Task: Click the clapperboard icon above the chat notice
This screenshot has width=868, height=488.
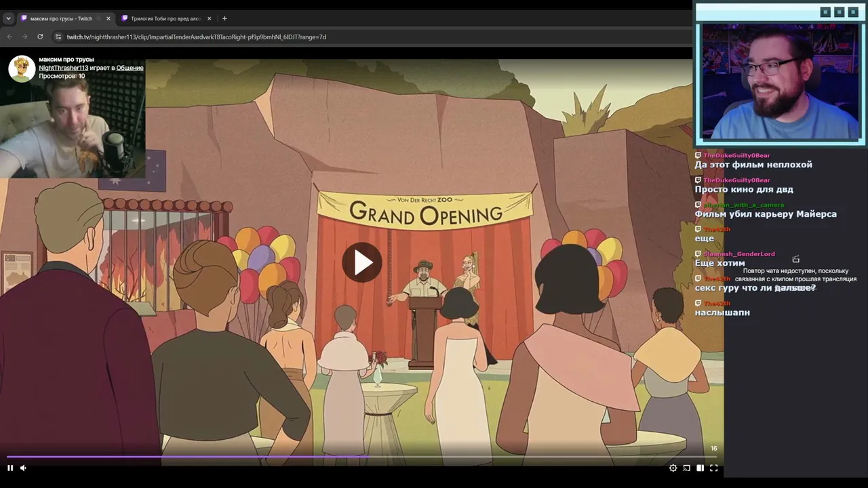Action: [x=795, y=259]
